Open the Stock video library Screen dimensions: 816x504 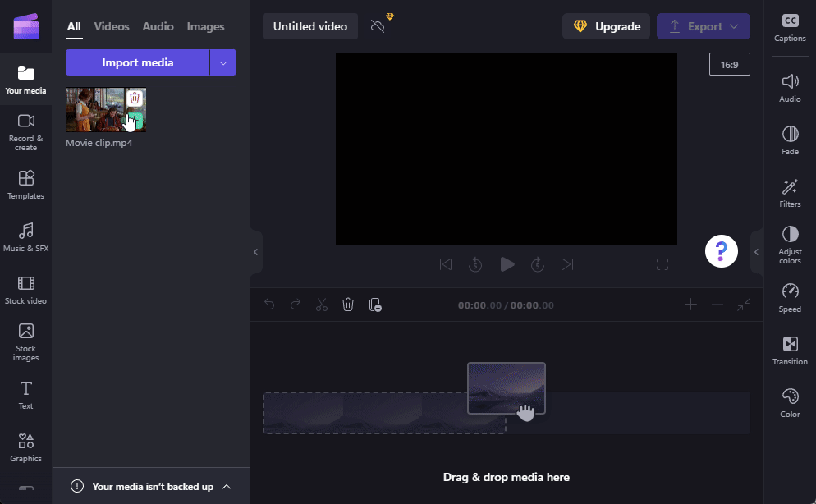(25, 290)
